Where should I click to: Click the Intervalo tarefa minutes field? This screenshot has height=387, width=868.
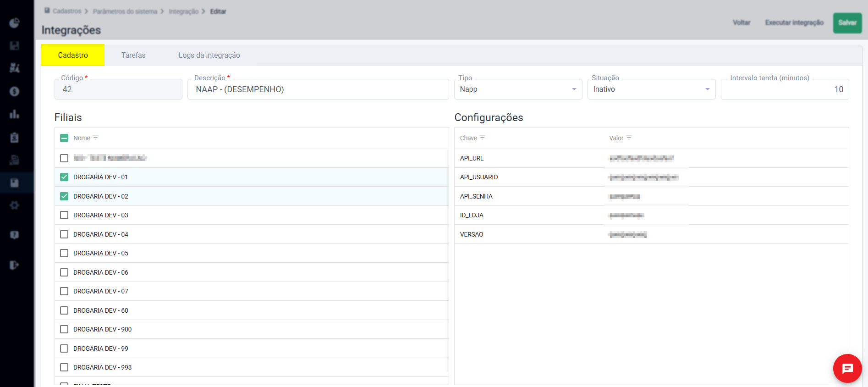(x=785, y=89)
